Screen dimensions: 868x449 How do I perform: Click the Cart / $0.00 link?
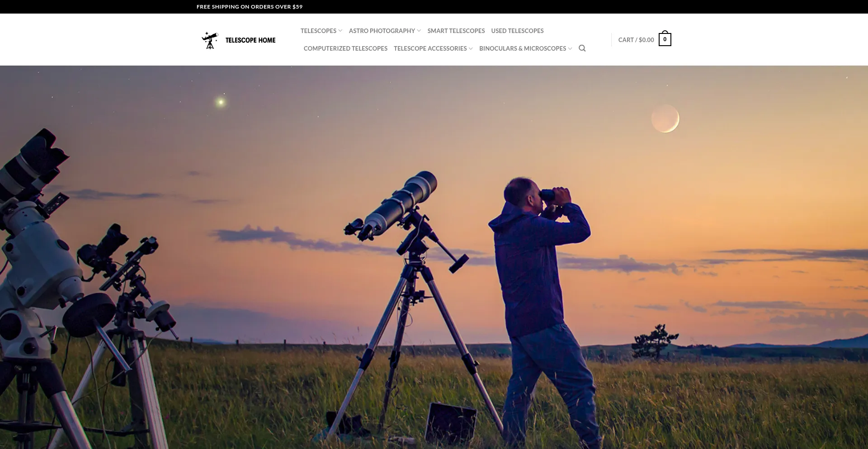pos(636,40)
